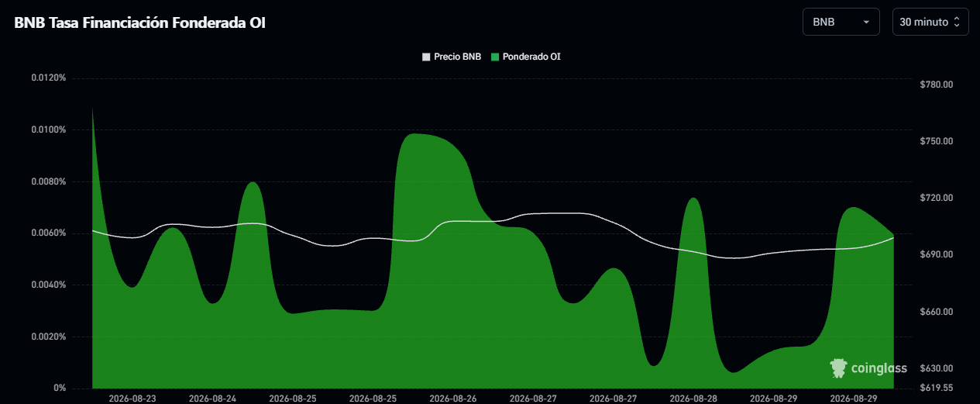The height and width of the screenshot is (404, 980).
Task: Click the chart title BNB Tasa Financiación Fonderada OI
Action: (140, 22)
